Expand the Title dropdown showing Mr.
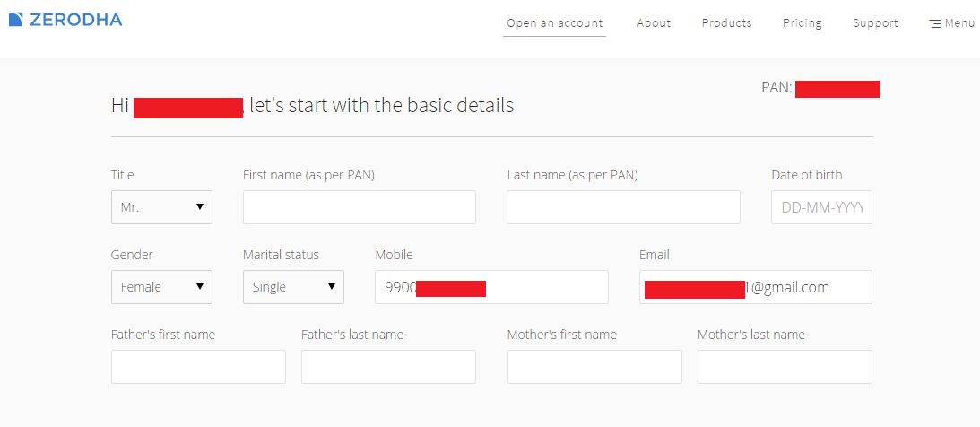This screenshot has width=980, height=427. click(162, 207)
